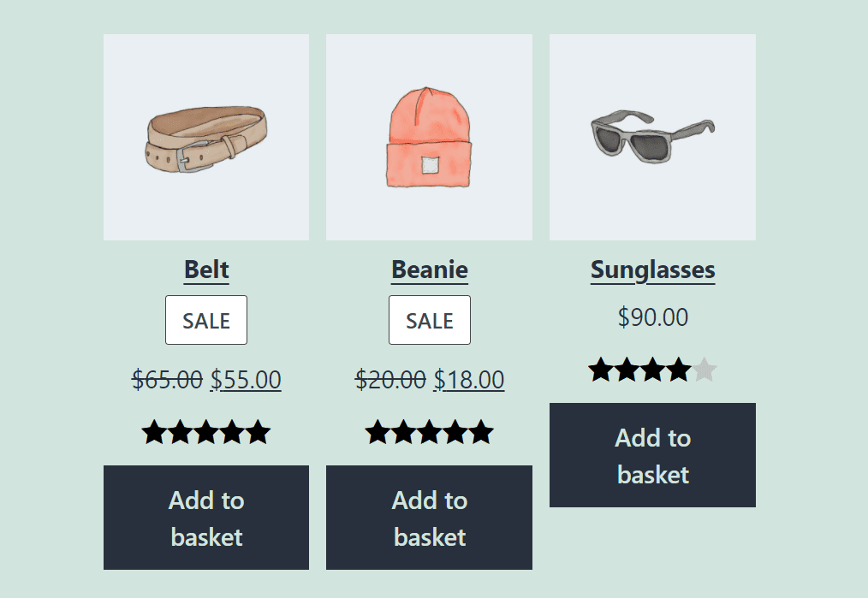Click the Belt product image

205,137
